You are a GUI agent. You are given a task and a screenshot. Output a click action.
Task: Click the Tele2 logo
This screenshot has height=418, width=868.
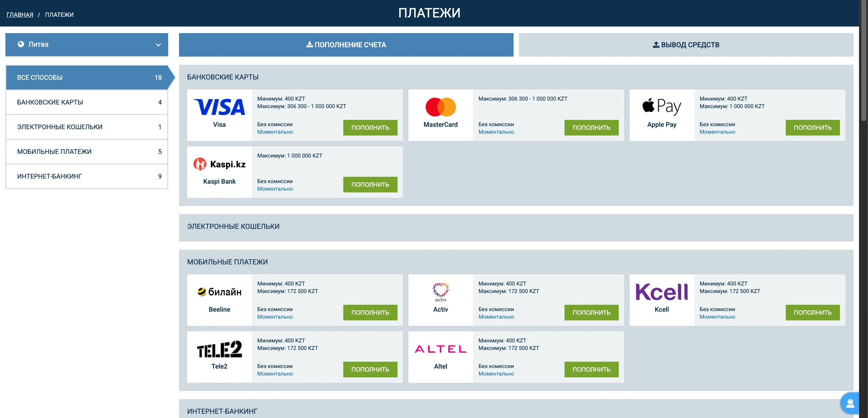pyautogui.click(x=219, y=349)
